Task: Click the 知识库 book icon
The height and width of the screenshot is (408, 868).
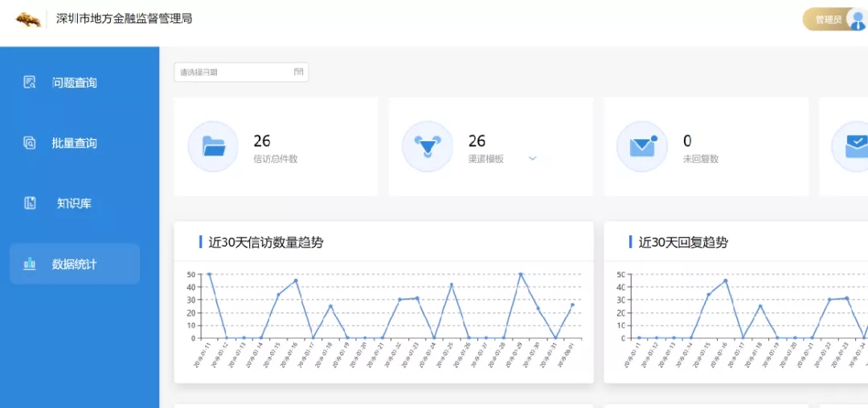Action: (30, 203)
